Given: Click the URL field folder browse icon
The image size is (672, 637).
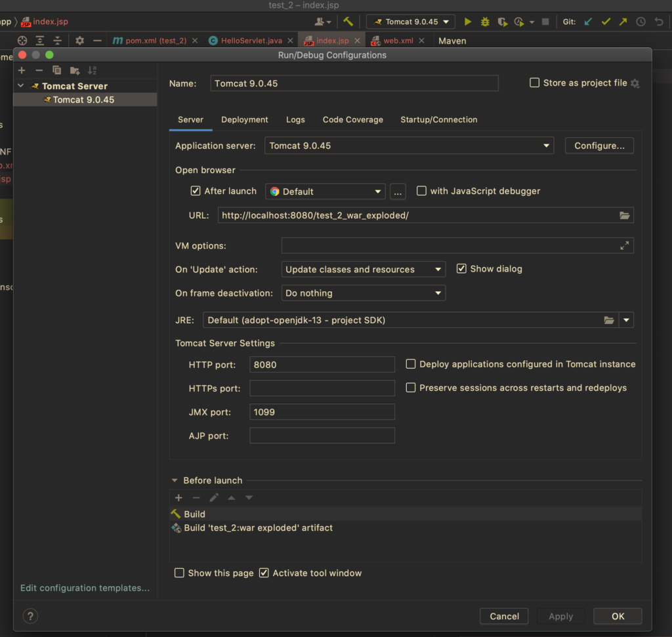Looking at the screenshot, I should [624, 215].
